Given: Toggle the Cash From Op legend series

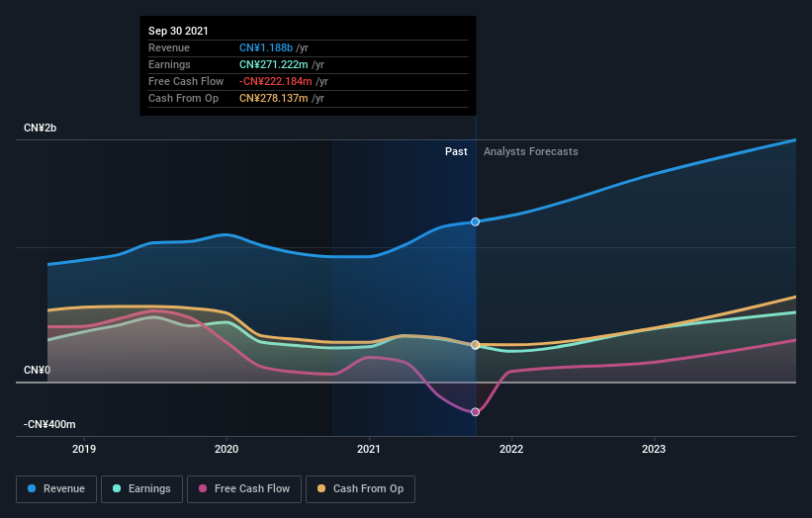Looking at the screenshot, I should pyautogui.click(x=360, y=489).
